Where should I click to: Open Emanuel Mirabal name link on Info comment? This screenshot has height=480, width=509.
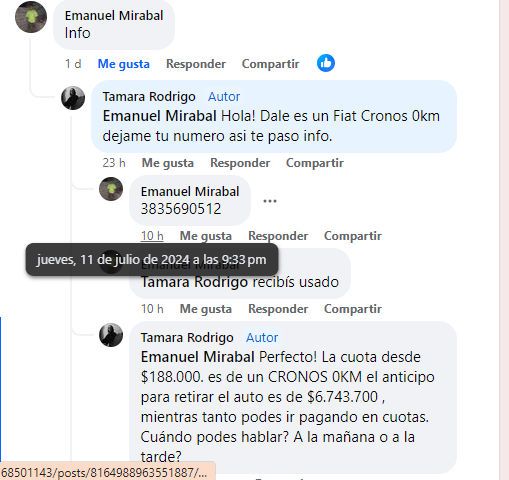click(x=114, y=16)
